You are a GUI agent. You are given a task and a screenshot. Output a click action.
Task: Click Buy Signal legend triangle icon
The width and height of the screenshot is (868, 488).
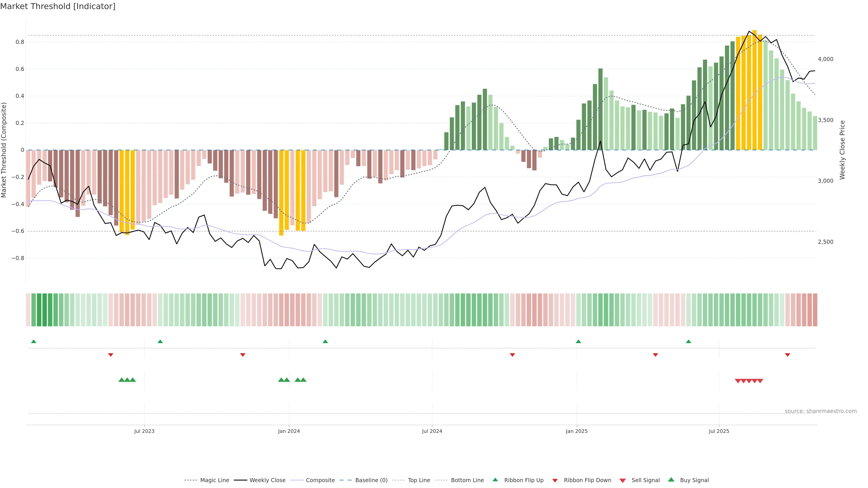[671, 480]
